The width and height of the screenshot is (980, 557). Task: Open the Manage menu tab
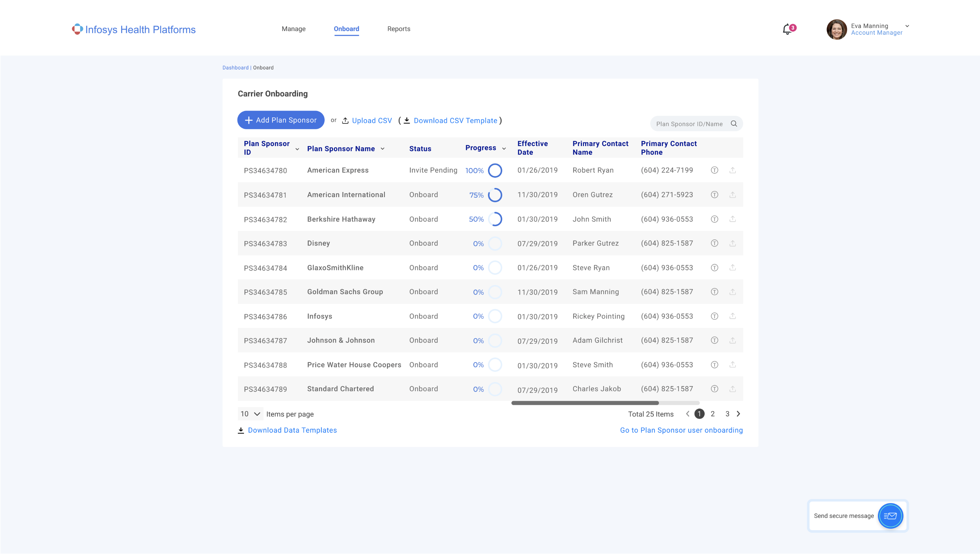(x=294, y=29)
